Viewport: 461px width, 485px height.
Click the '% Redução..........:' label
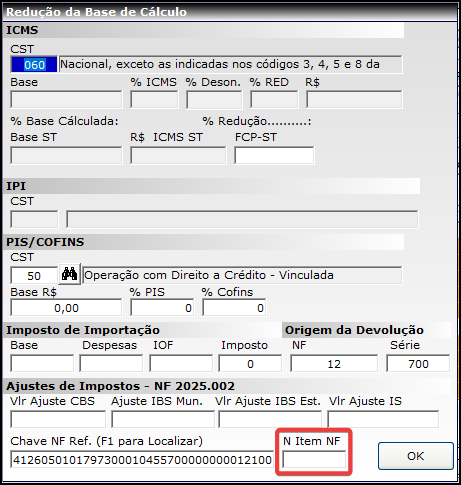point(257,121)
